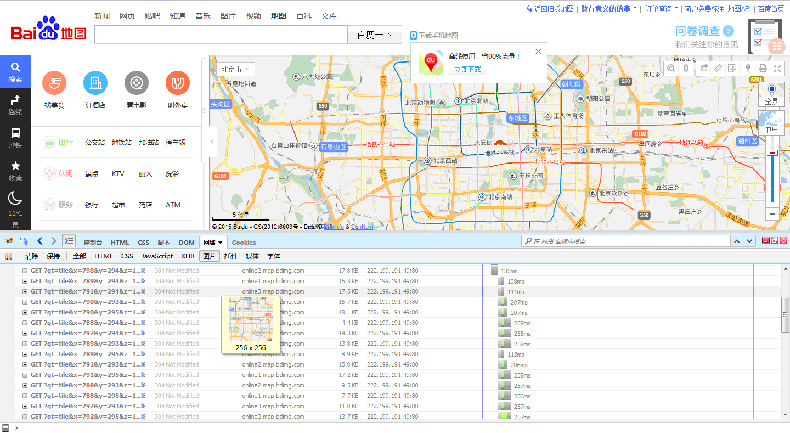Select the orange food bowl category icon

coord(54,83)
